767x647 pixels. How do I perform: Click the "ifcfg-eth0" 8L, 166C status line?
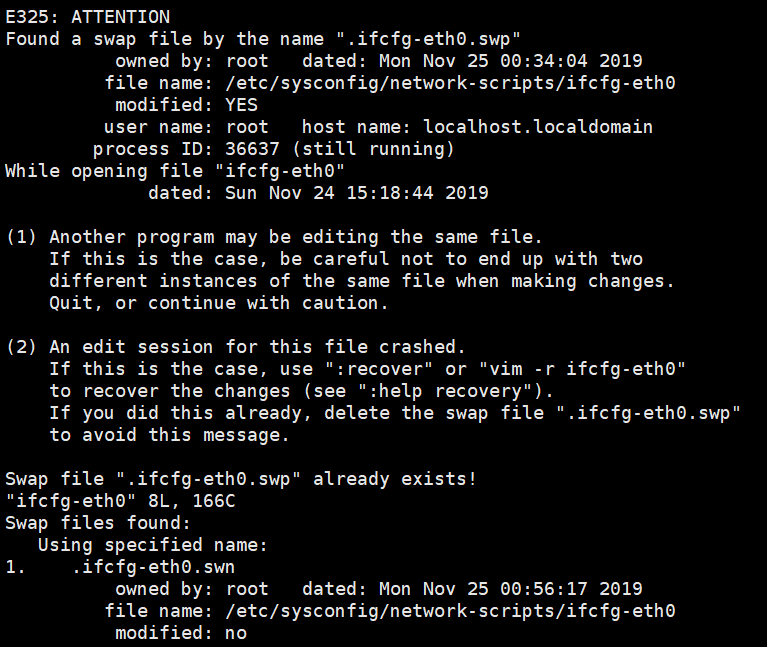pyautogui.click(x=120, y=501)
